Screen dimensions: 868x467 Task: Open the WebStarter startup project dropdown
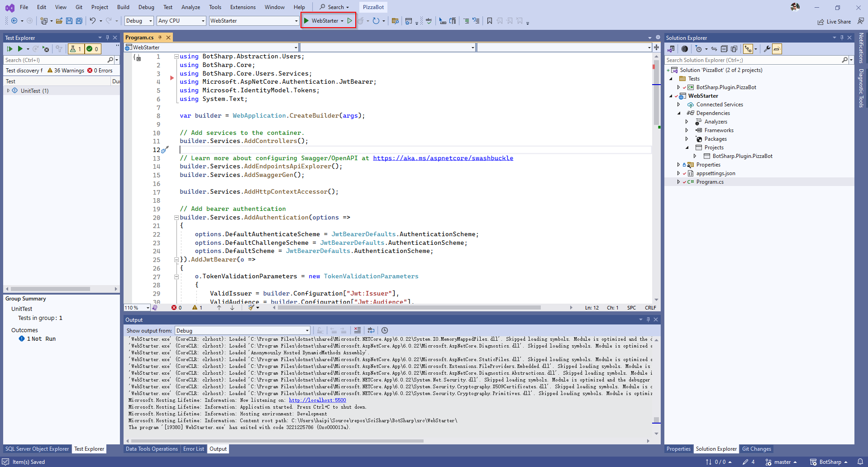[x=254, y=21]
